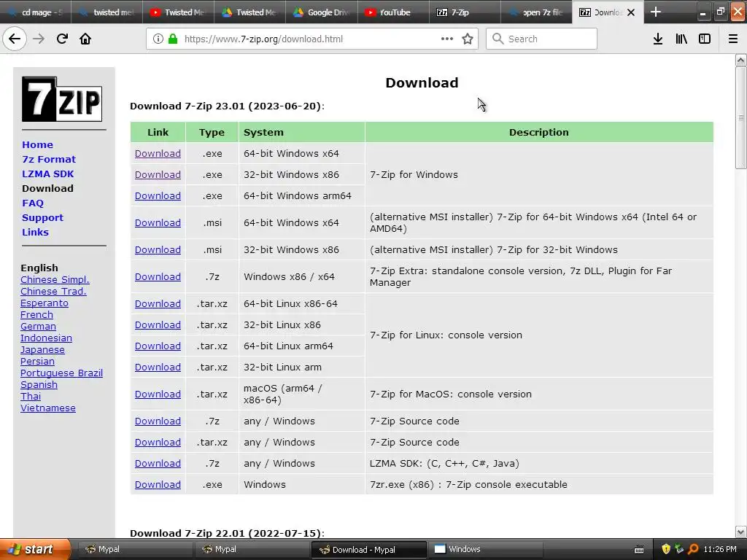This screenshot has height=560, width=747.
Task: Download the LZMA SDK .7z archive
Action: 158,463
